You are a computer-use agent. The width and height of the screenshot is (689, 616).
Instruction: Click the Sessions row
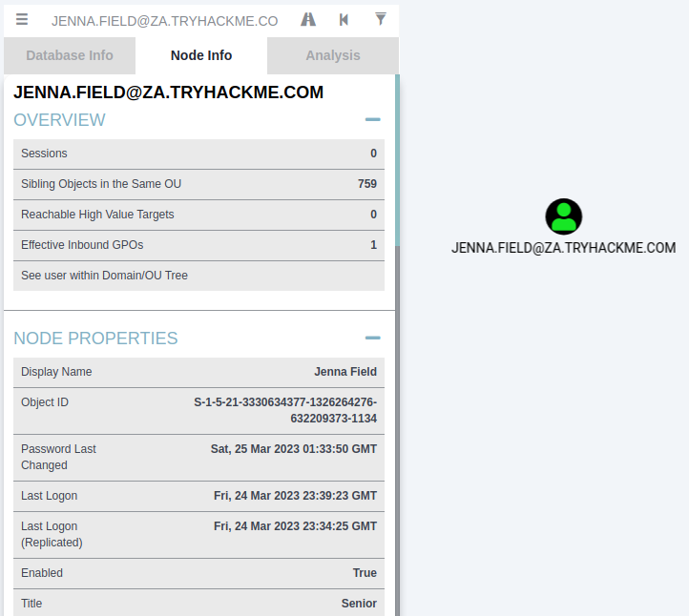coord(198,154)
